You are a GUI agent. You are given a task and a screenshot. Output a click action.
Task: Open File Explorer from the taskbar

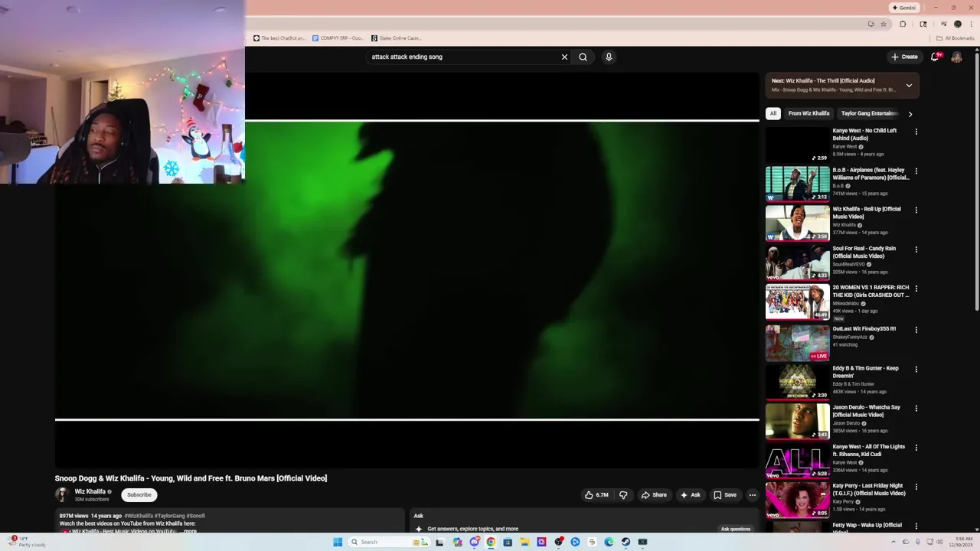(524, 542)
